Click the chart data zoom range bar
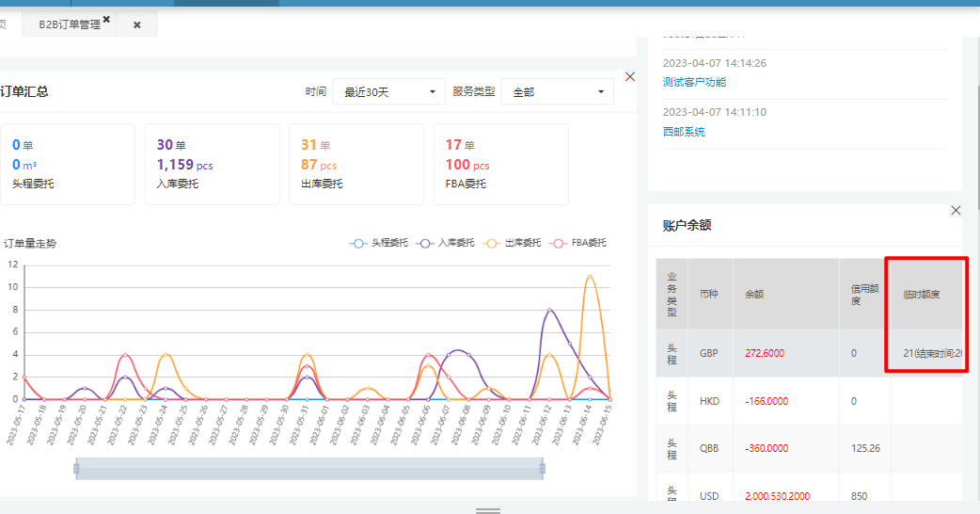Image resolution: width=980 pixels, height=514 pixels. tap(309, 469)
